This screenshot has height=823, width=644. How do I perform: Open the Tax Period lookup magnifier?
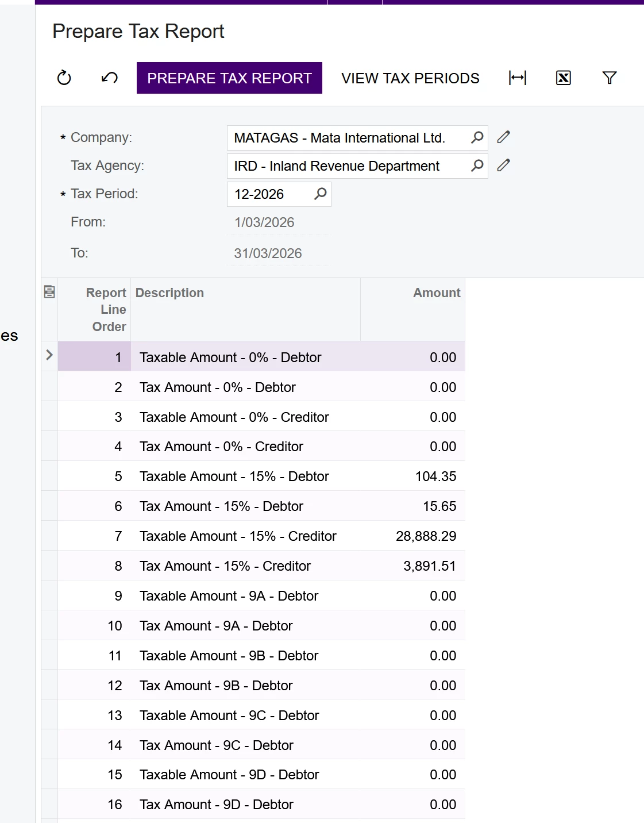click(320, 194)
